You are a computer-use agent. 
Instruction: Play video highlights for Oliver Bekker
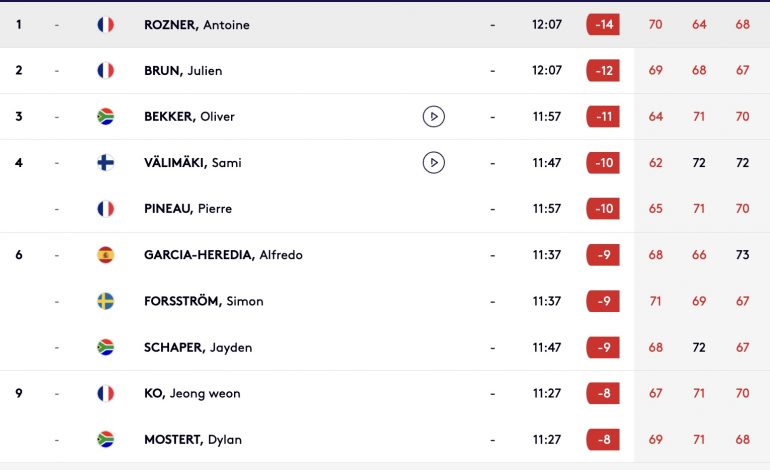tap(434, 116)
